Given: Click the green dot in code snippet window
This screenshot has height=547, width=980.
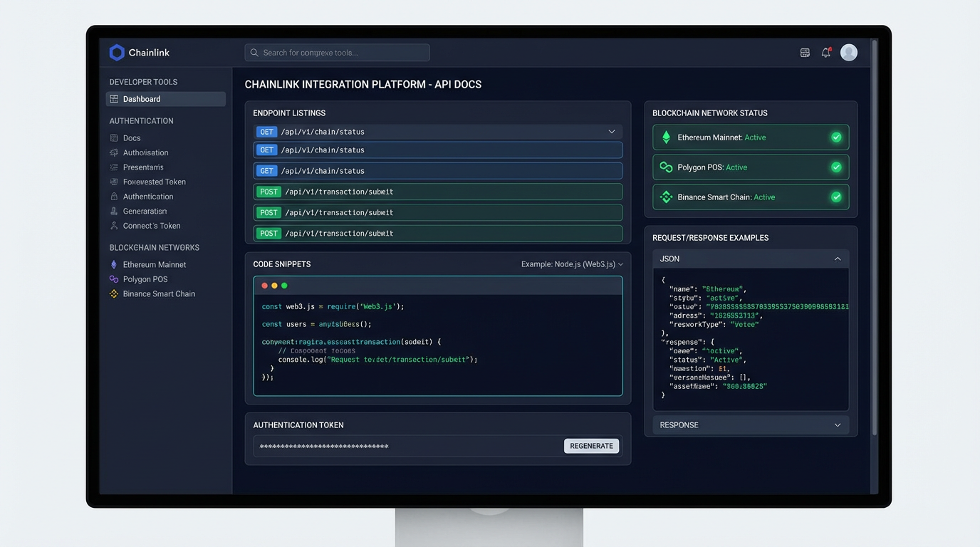Looking at the screenshot, I should (x=284, y=285).
